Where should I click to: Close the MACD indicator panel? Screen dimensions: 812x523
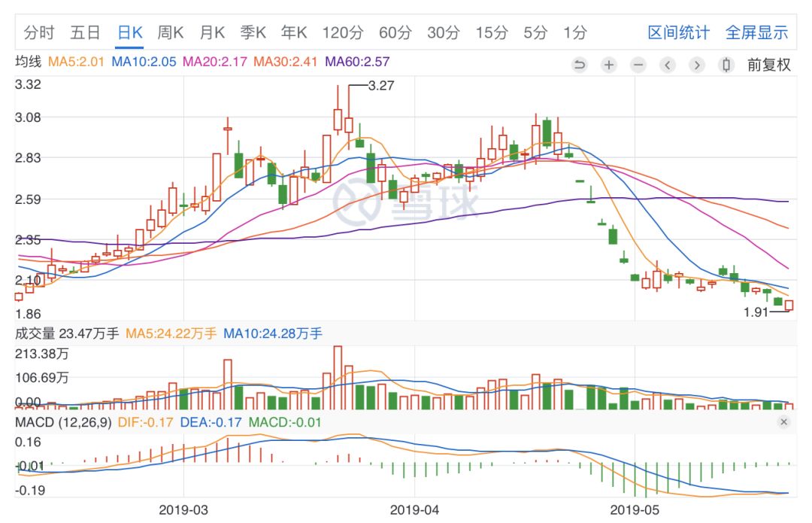pyautogui.click(x=783, y=422)
